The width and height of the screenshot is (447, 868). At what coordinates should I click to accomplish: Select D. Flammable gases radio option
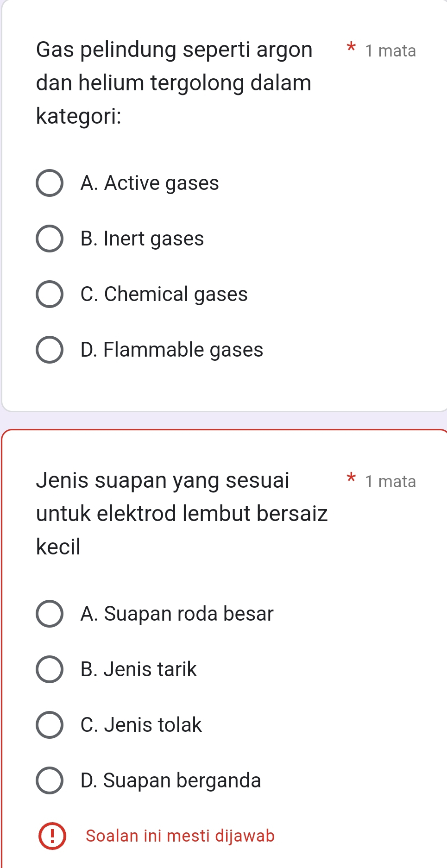pyautogui.click(x=50, y=350)
